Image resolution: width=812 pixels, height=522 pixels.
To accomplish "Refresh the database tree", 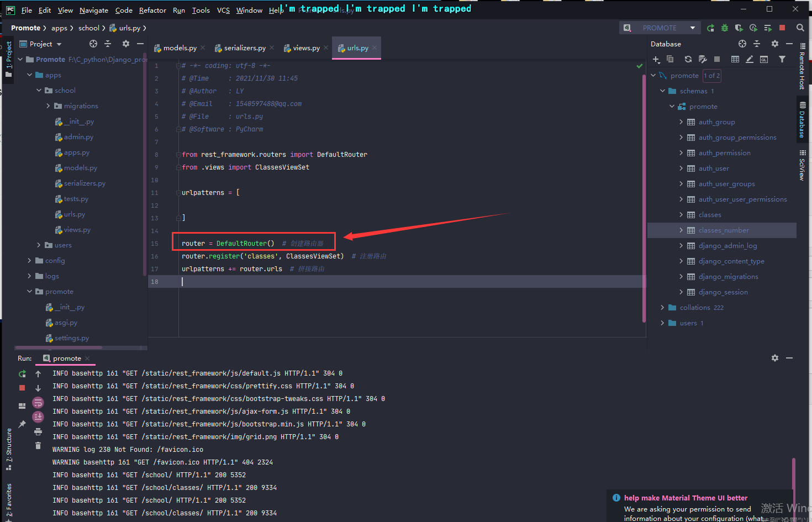I will [x=688, y=59].
